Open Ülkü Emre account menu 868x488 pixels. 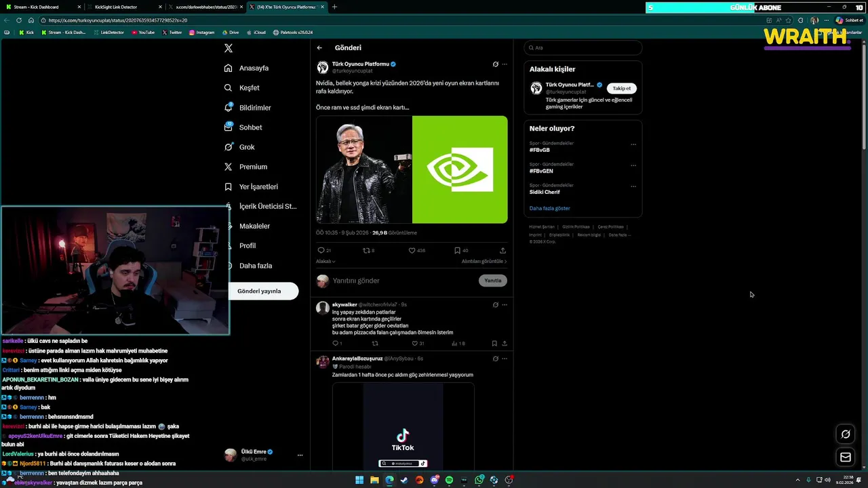click(263, 455)
